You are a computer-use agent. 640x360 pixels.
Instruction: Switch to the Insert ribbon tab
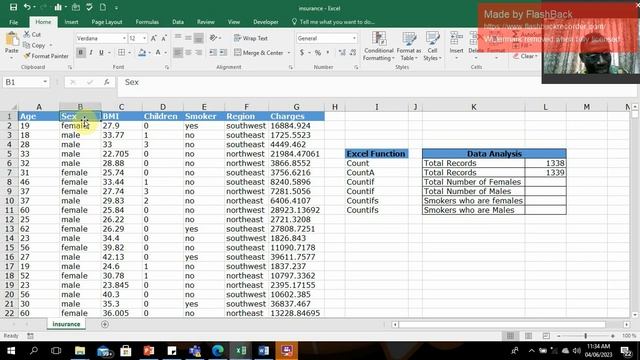click(x=71, y=22)
